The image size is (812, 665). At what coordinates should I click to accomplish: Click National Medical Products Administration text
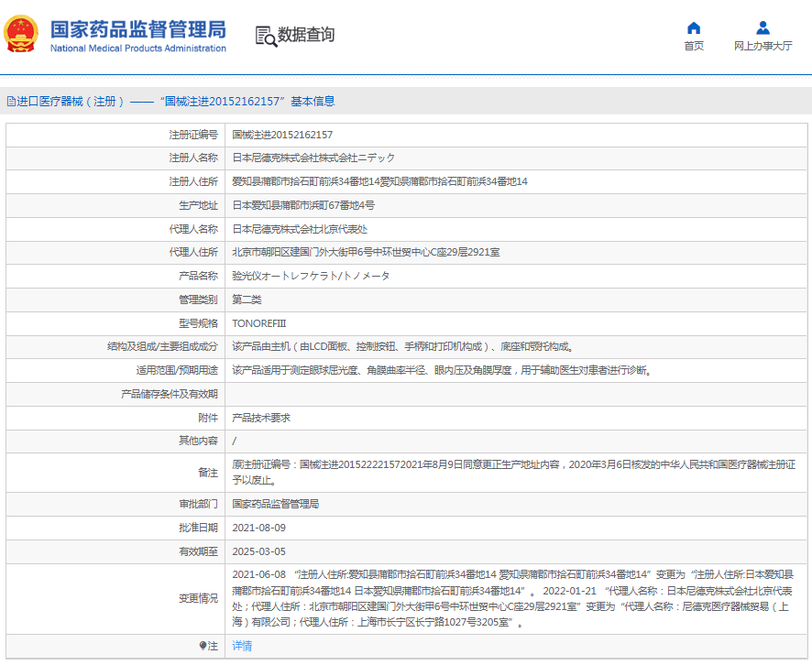pyautogui.click(x=138, y=49)
